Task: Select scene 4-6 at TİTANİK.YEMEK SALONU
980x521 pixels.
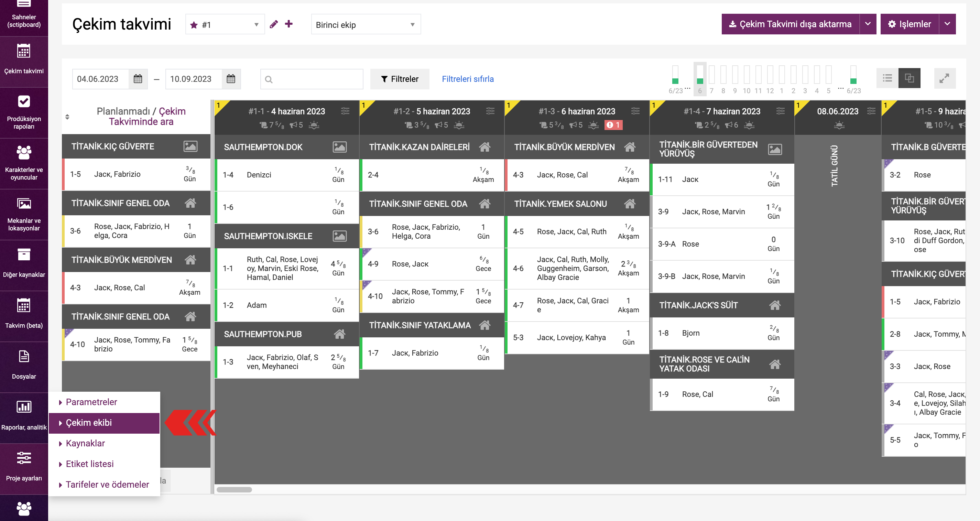Action: pos(577,268)
